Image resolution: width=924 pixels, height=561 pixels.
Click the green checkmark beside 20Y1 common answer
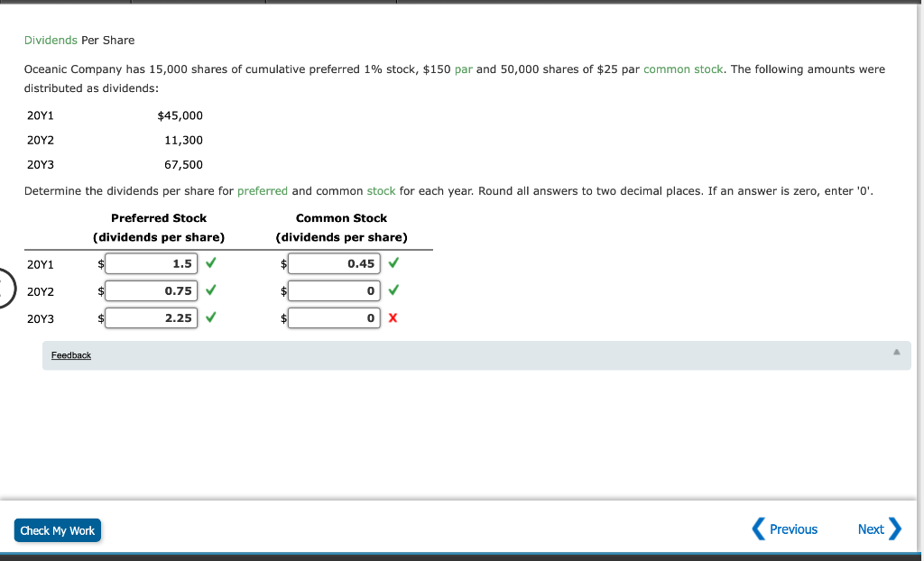pyautogui.click(x=394, y=263)
